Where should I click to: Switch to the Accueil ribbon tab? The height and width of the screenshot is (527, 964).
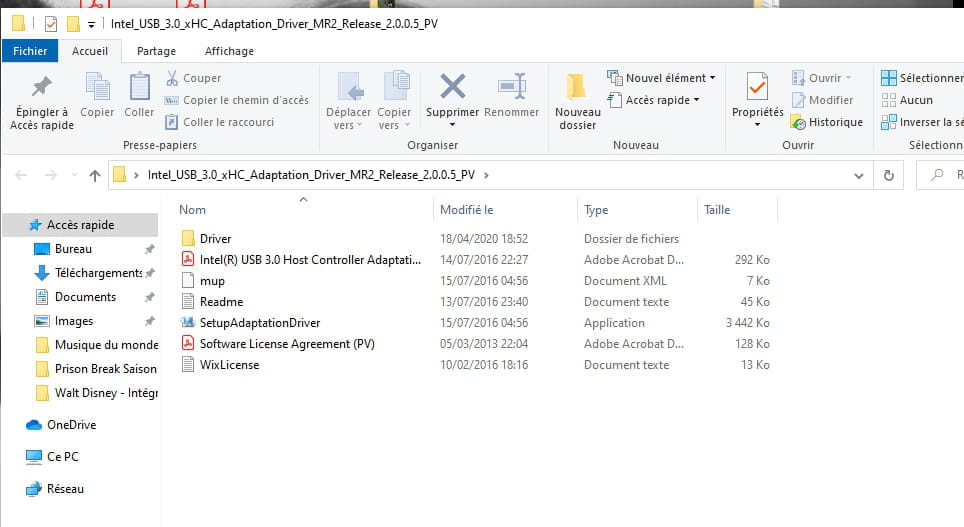point(90,51)
